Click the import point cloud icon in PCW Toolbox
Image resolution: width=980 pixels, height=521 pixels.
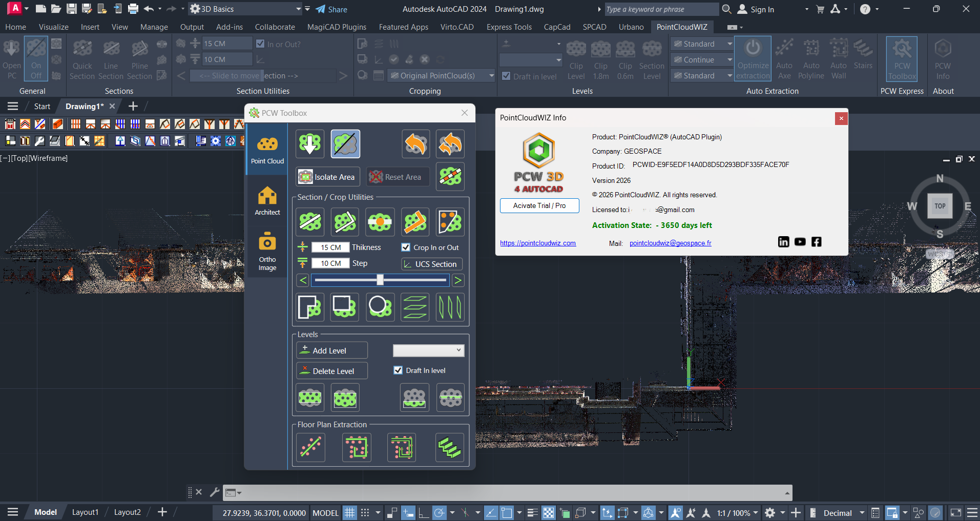310,144
